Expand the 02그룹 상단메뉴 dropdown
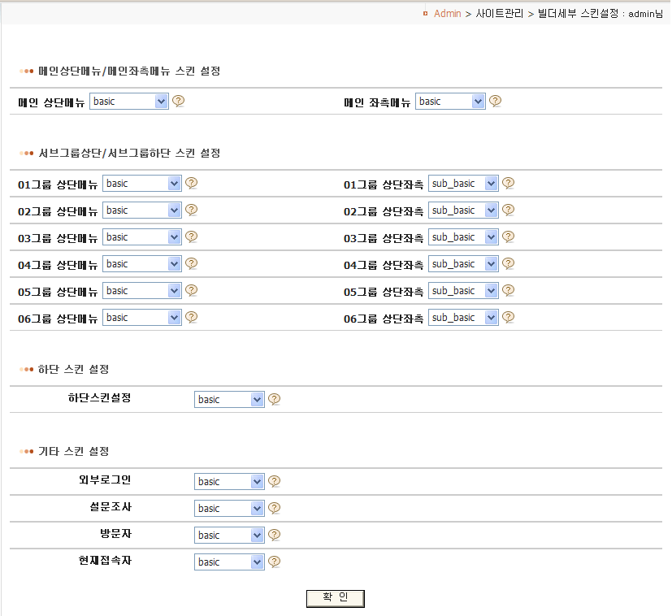The image size is (672, 616). (141, 210)
